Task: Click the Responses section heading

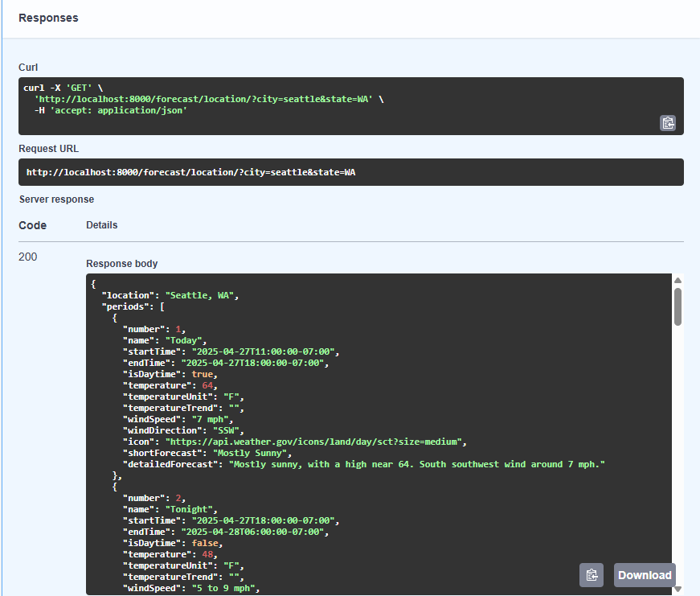Action: pyautogui.click(x=48, y=18)
